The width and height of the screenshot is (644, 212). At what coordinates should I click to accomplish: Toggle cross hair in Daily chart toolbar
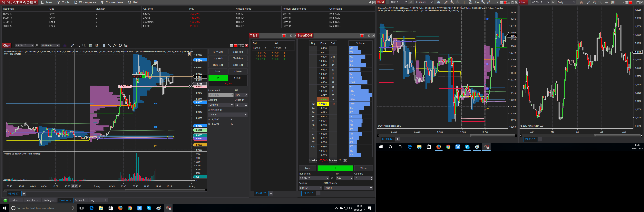(x=607, y=2)
